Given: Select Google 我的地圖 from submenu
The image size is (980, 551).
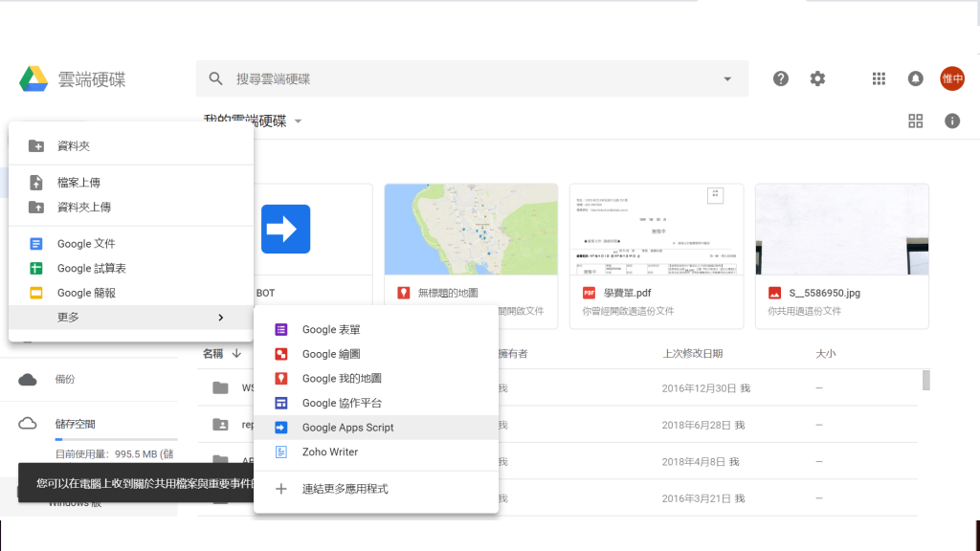Looking at the screenshot, I should [376, 379].
